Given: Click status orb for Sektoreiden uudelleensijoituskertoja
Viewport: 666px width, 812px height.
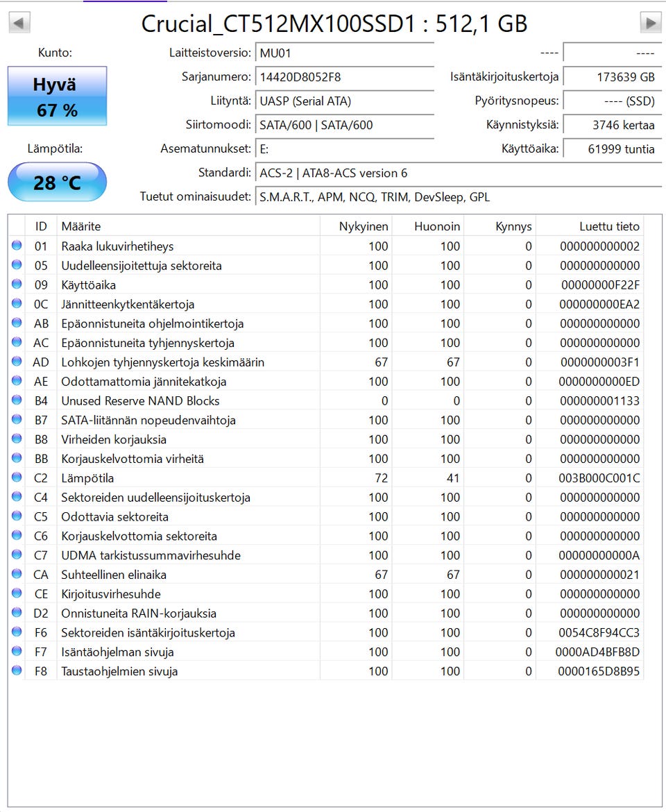Looking at the screenshot, I should tap(17, 497).
